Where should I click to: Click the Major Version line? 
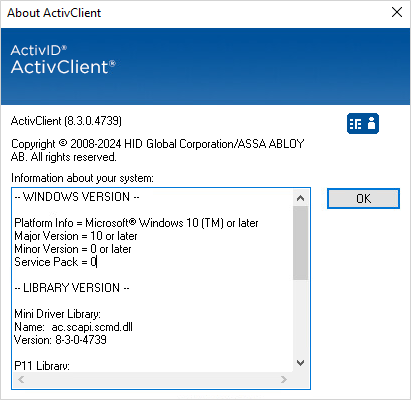[x=76, y=236]
